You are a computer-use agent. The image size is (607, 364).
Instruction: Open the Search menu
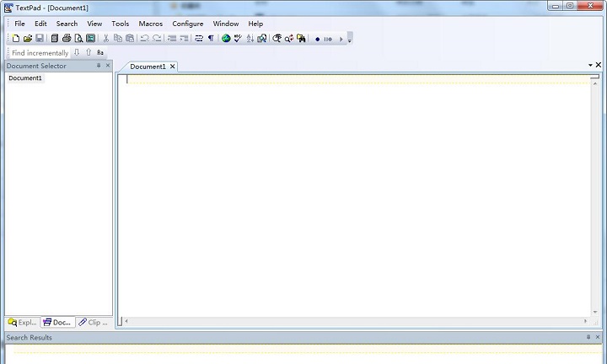pos(67,24)
